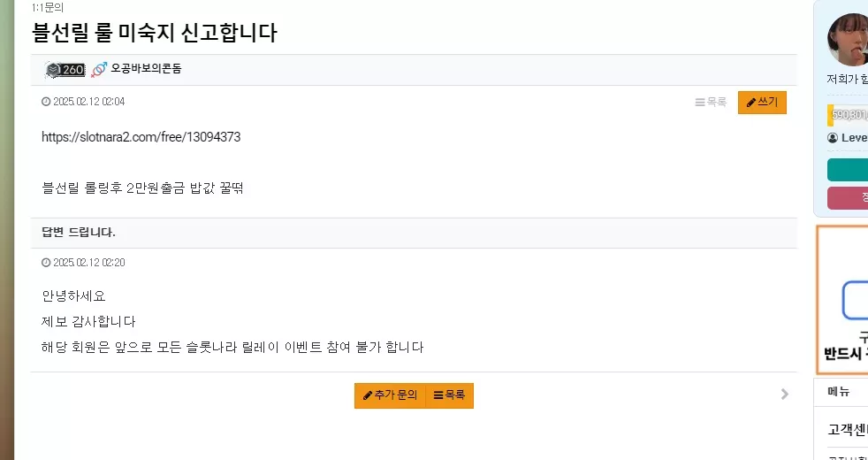The width and height of the screenshot is (868, 460).
Task: Click the experience progress bar in sidebar
Action: click(x=848, y=115)
